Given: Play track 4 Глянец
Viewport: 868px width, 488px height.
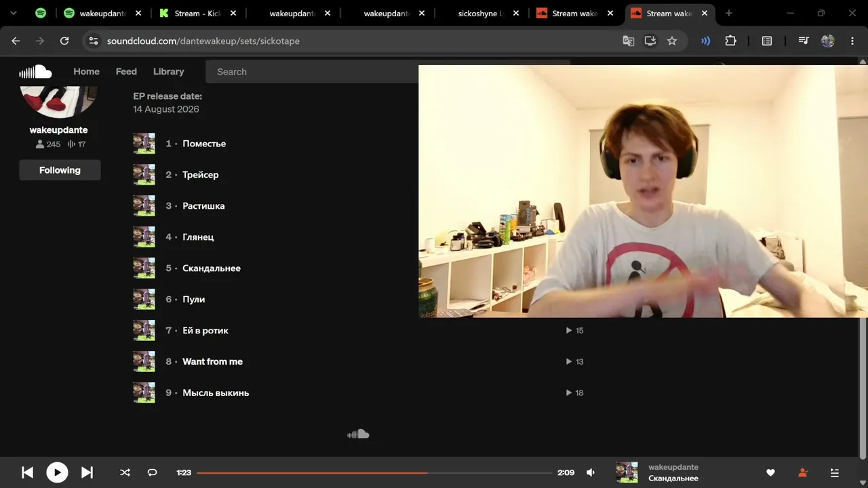Looking at the screenshot, I should [x=198, y=237].
